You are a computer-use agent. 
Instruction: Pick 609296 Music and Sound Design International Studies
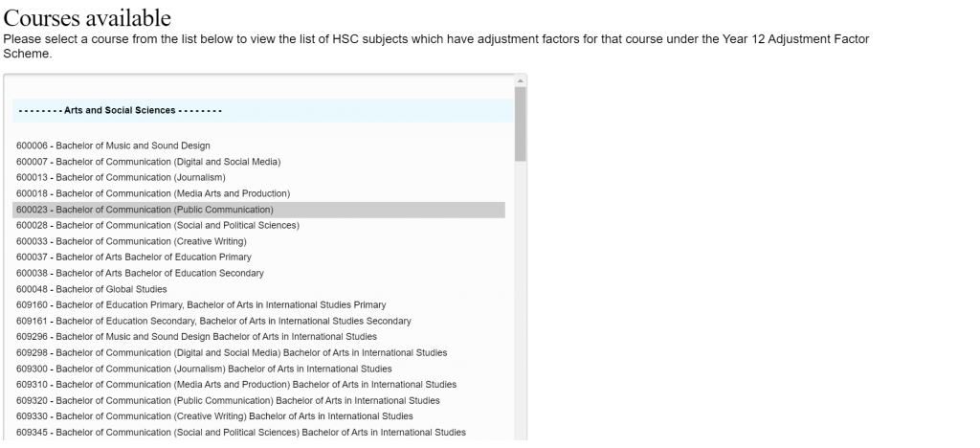196,337
